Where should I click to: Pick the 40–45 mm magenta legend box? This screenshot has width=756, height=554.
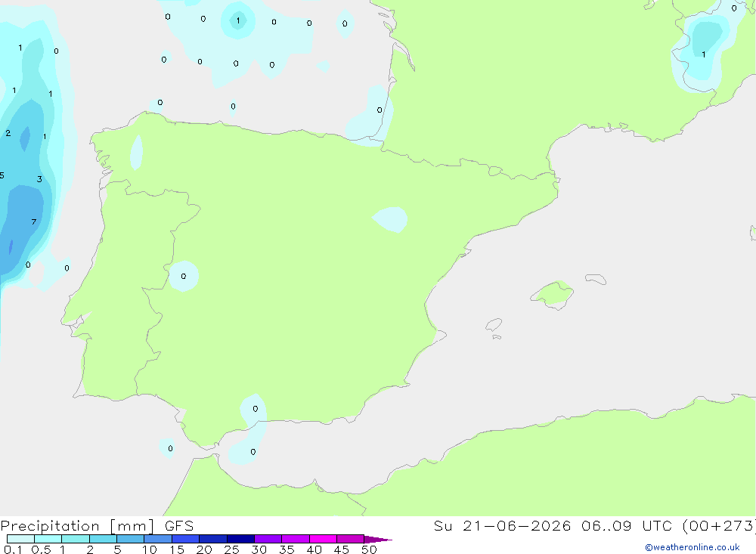tap(323, 539)
